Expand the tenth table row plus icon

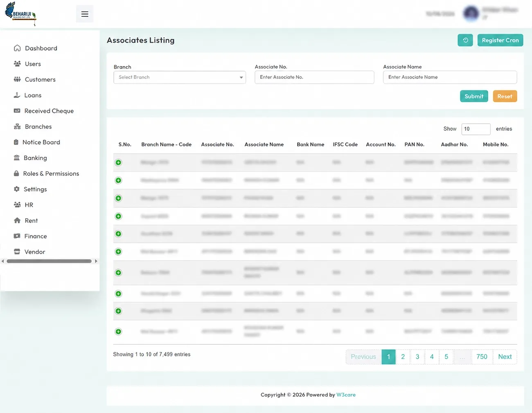(x=118, y=332)
